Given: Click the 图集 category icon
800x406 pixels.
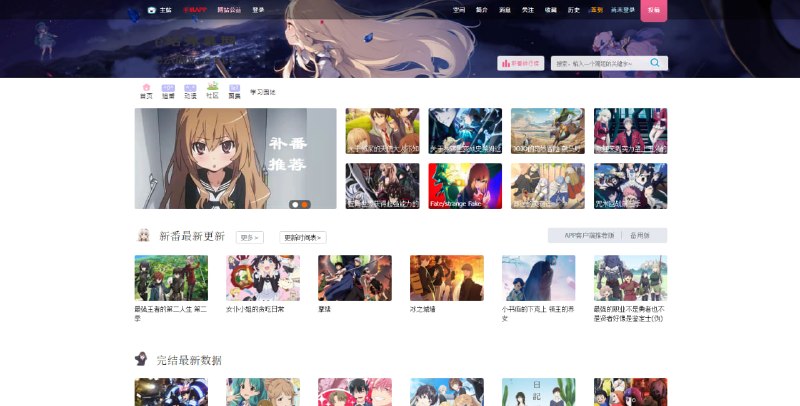Looking at the screenshot, I should 234,88.
